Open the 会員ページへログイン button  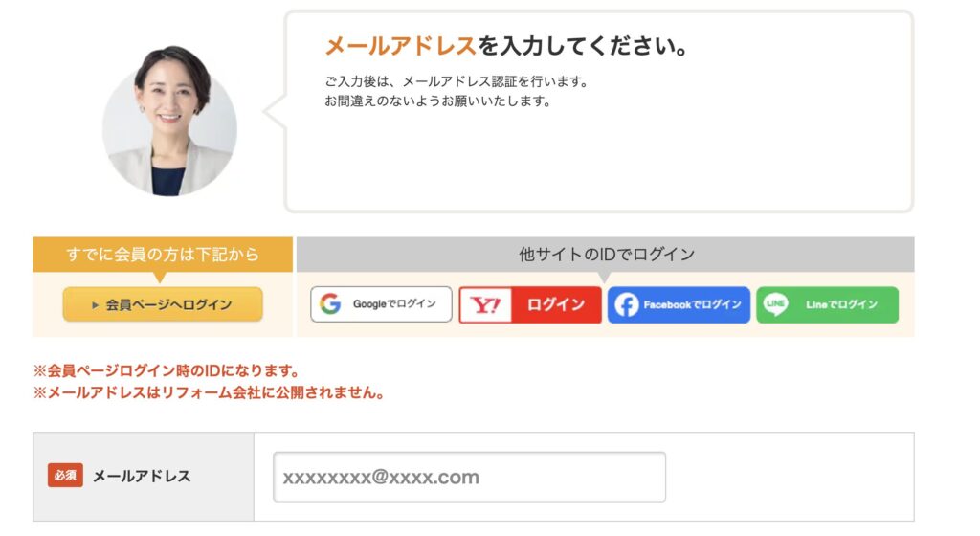pyautogui.click(x=163, y=304)
